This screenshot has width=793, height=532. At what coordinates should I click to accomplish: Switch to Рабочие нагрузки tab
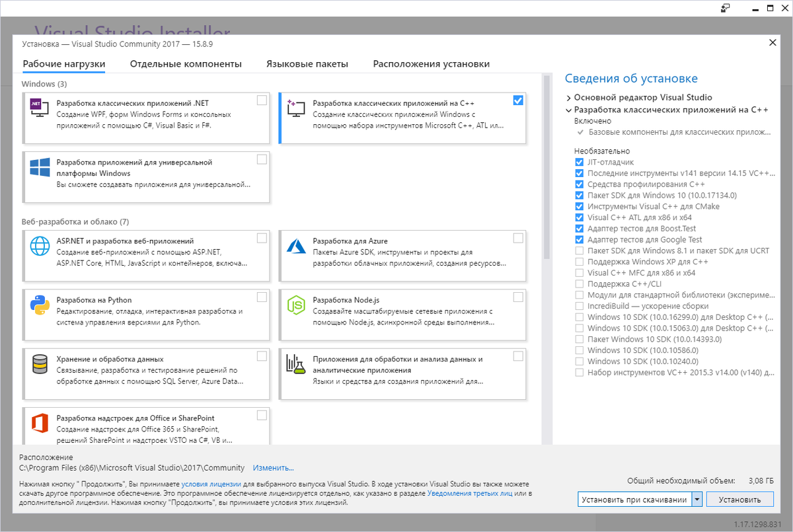tap(64, 64)
